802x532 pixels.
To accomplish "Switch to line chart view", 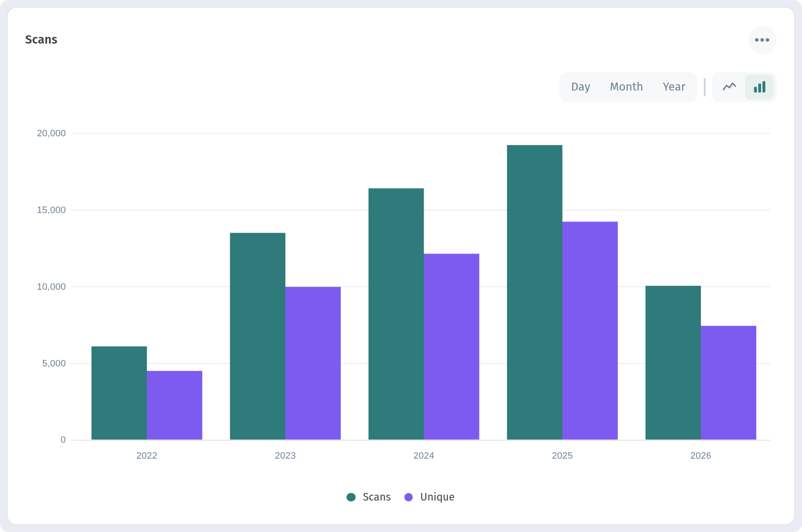I will coord(729,87).
